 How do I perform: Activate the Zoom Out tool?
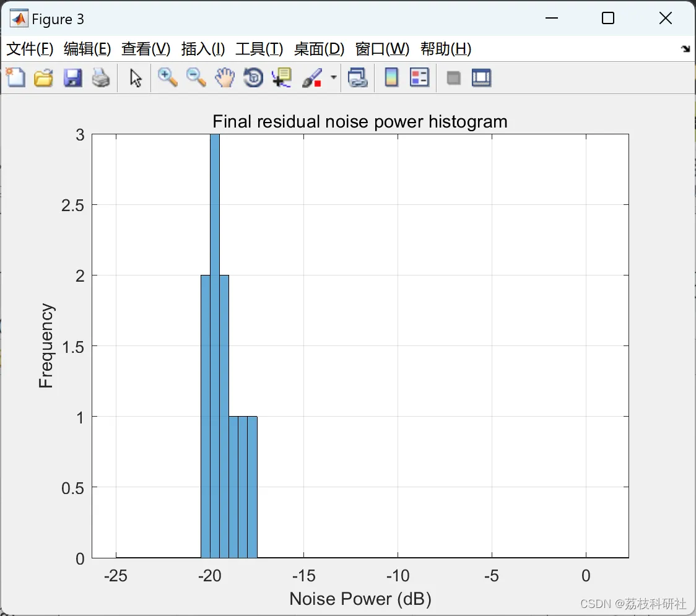(196, 77)
